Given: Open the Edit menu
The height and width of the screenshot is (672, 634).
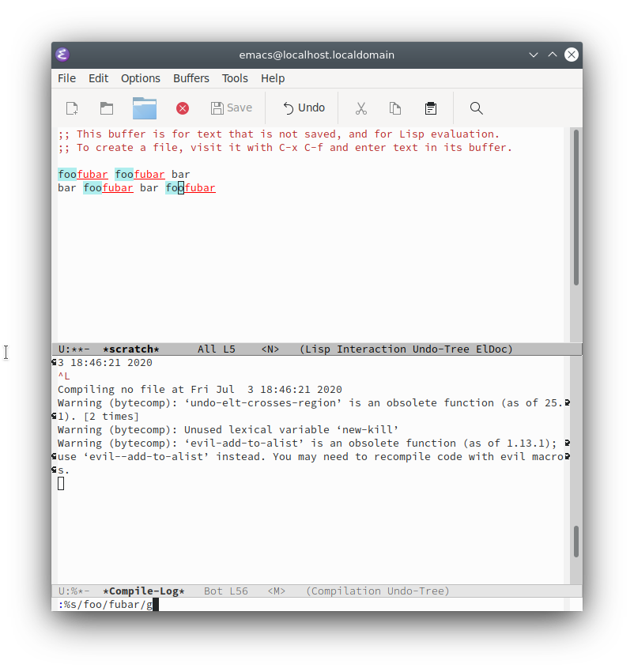Looking at the screenshot, I should pyautogui.click(x=99, y=78).
